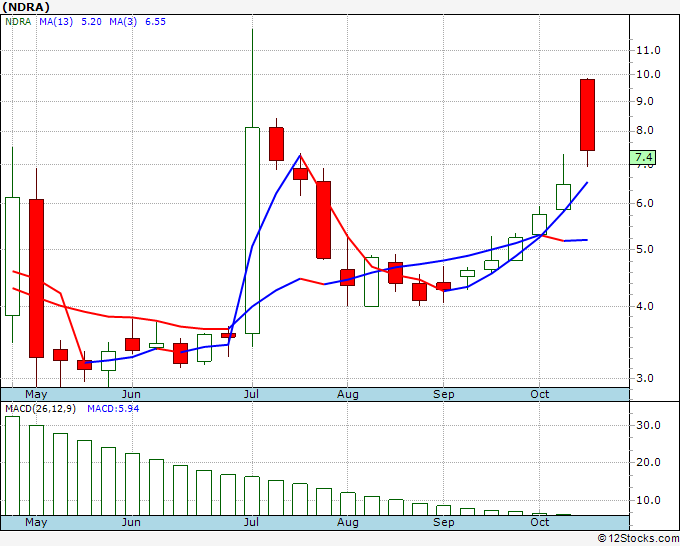680x546 pixels.
Task: Click May on the MACD panel axis
Action: [x=36, y=522]
